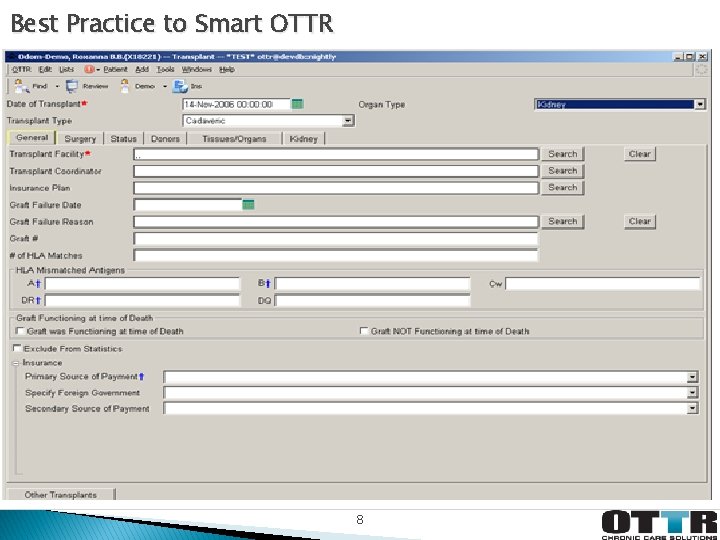Switch to the Kidney tab
Viewport: 720px width, 540px height.
(304, 139)
